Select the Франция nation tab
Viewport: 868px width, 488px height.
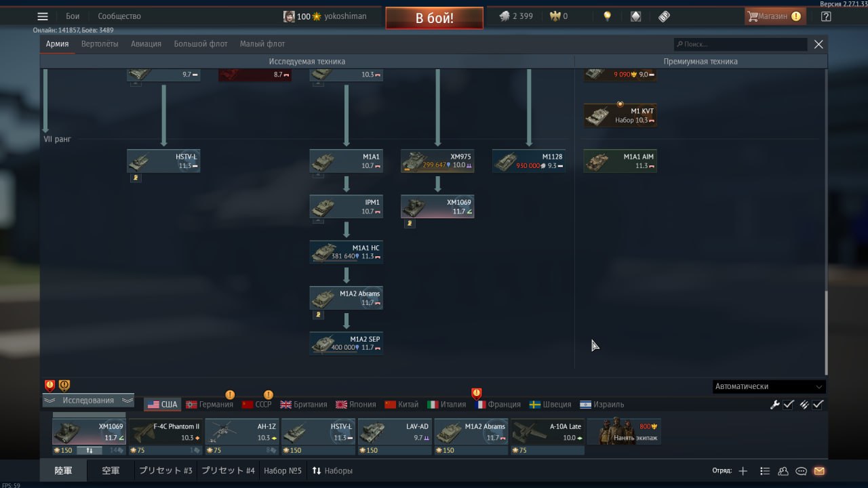[498, 405]
